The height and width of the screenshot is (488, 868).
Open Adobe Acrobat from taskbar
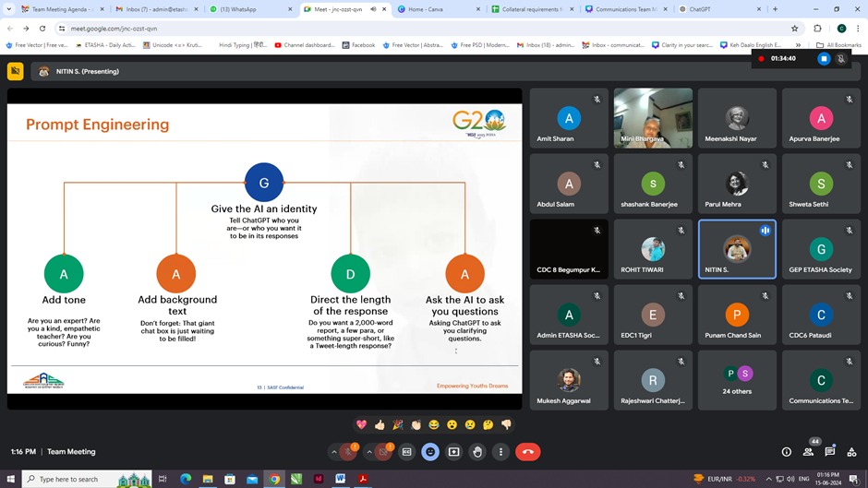[363, 479]
